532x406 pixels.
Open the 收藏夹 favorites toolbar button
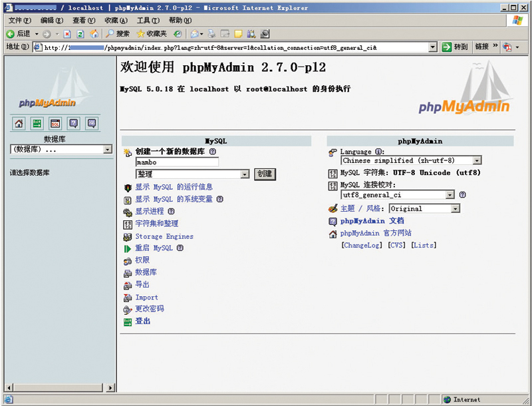pyautogui.click(x=152, y=33)
